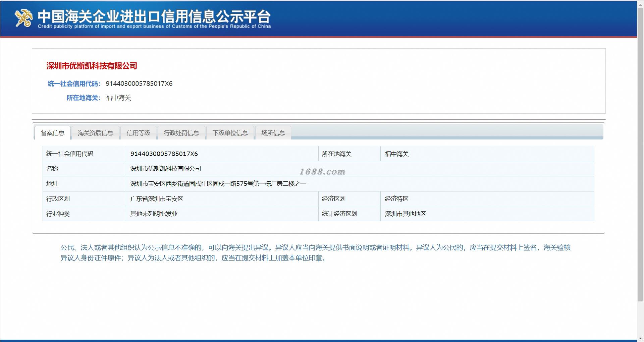Select value 深圳市其他地区
644x342 pixels.
coord(406,214)
